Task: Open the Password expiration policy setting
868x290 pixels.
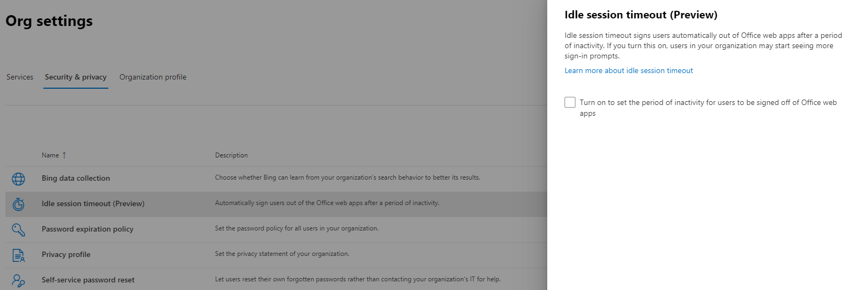Action: [x=88, y=229]
